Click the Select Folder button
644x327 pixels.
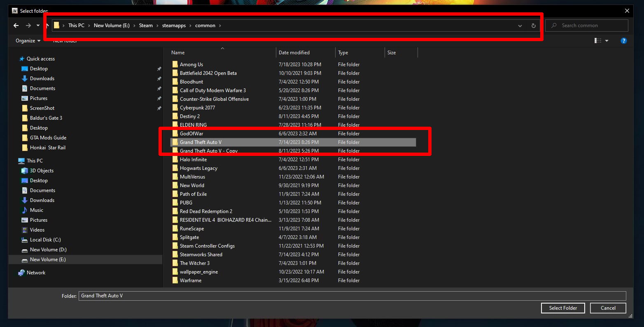pyautogui.click(x=562, y=308)
